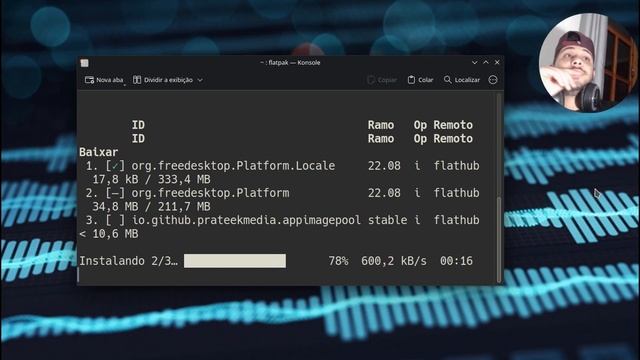Click the flatpak — Konsole title bar
Screen dimensions: 640x360
click(290, 62)
